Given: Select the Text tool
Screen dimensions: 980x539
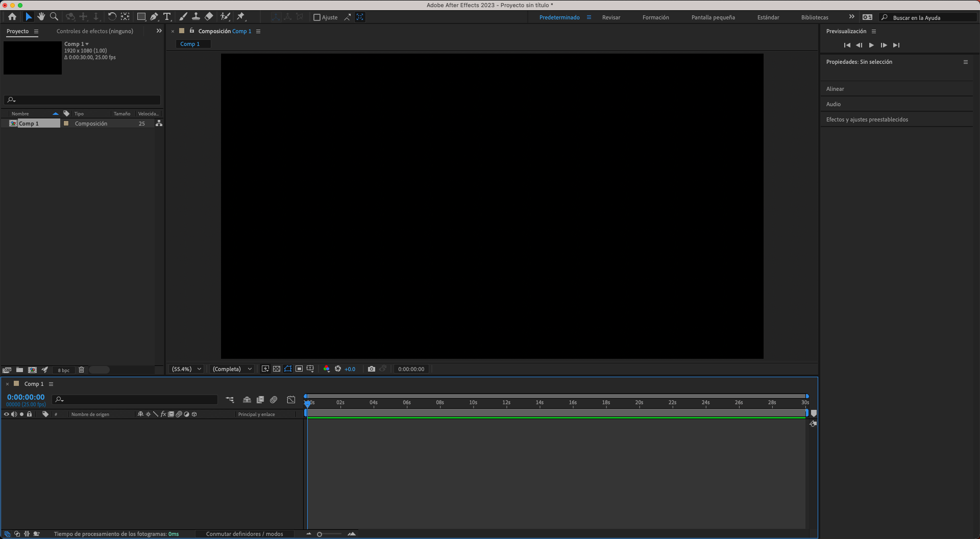Looking at the screenshot, I should point(167,17).
